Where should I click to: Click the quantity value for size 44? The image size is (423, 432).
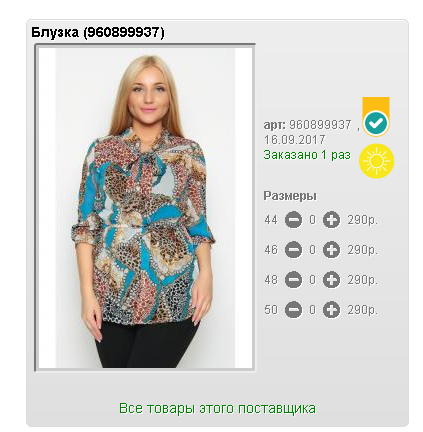(312, 220)
